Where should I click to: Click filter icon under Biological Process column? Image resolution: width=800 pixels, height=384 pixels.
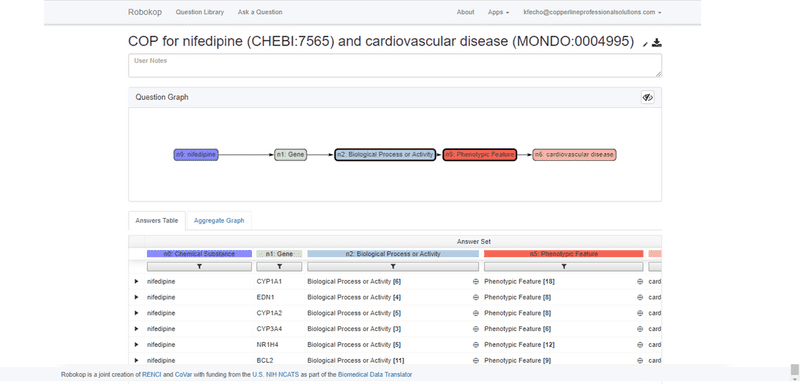coord(393,267)
